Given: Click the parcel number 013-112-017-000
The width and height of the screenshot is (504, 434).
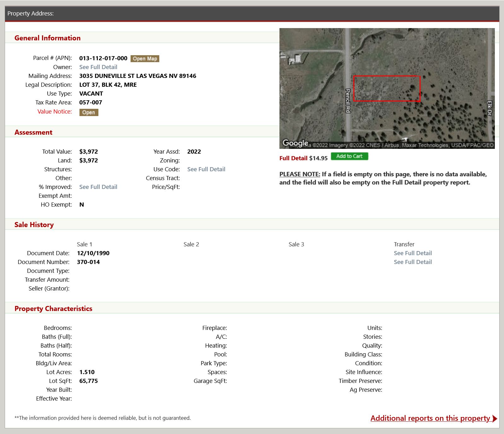Looking at the screenshot, I should [103, 58].
